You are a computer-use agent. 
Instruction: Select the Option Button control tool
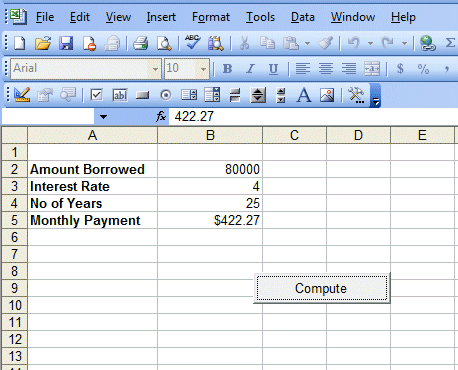(x=166, y=96)
